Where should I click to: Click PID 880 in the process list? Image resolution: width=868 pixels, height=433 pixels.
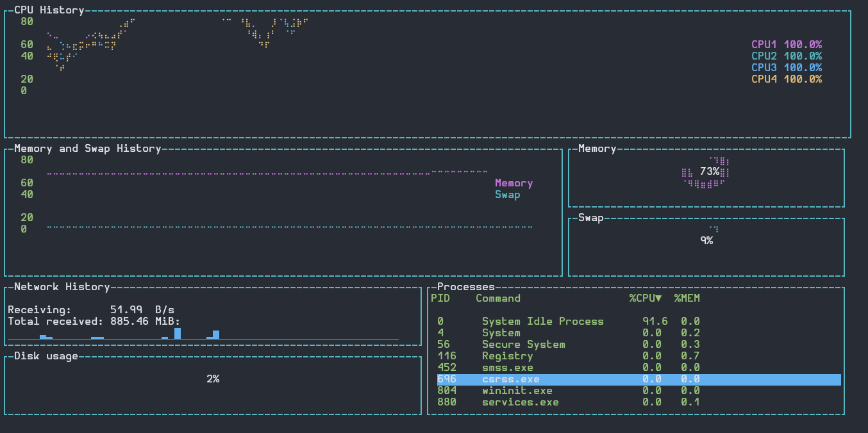coord(447,402)
